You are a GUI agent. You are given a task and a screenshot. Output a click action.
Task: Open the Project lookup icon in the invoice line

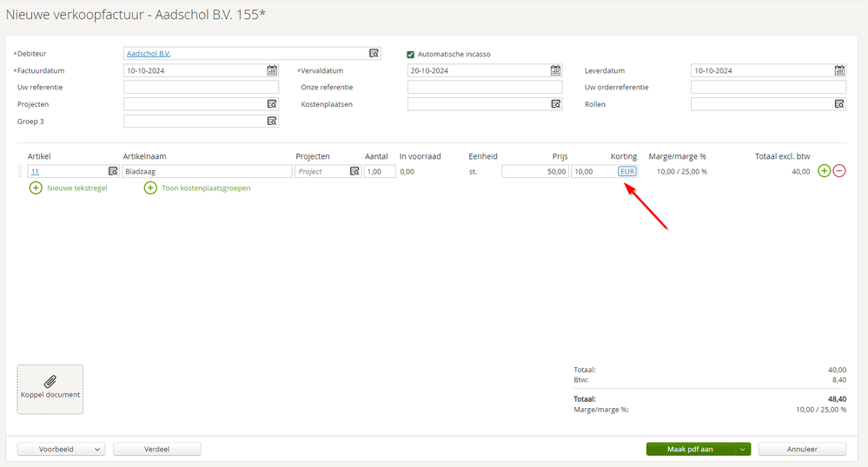[x=354, y=172]
